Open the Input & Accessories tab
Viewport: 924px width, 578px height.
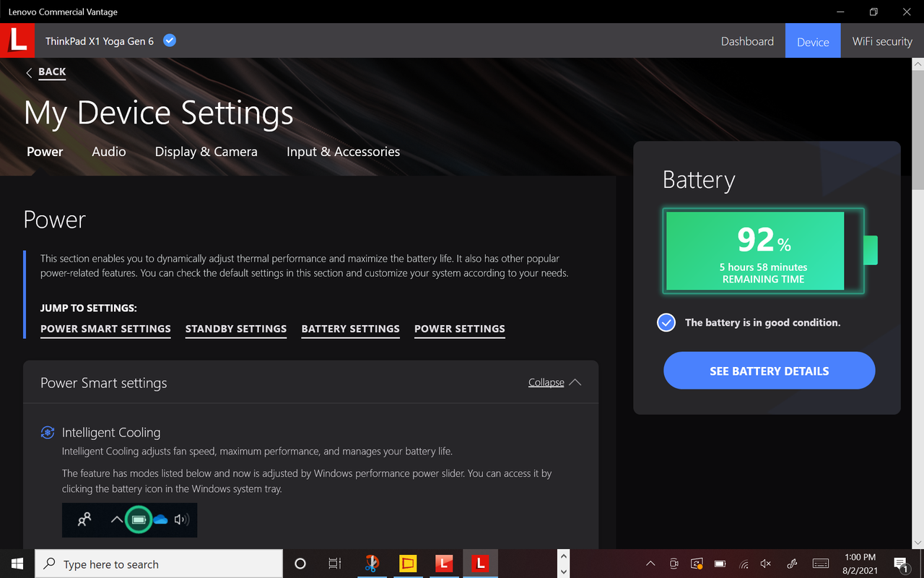(343, 152)
